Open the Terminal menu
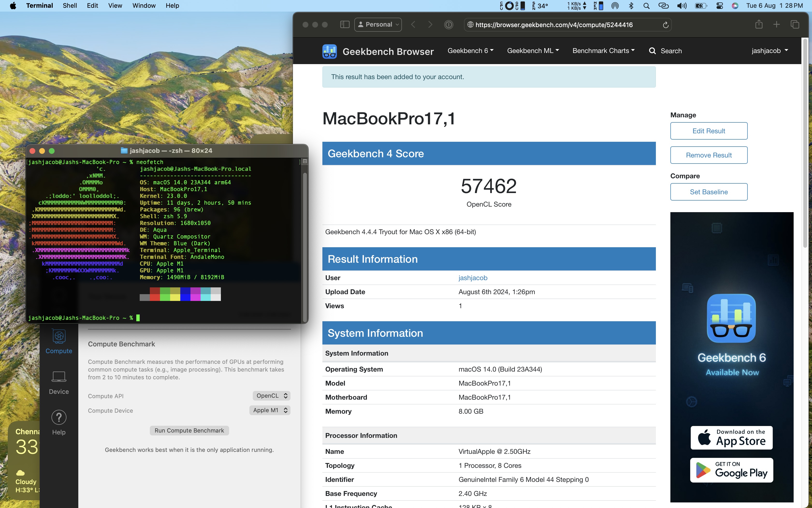The width and height of the screenshot is (812, 508). (x=39, y=6)
